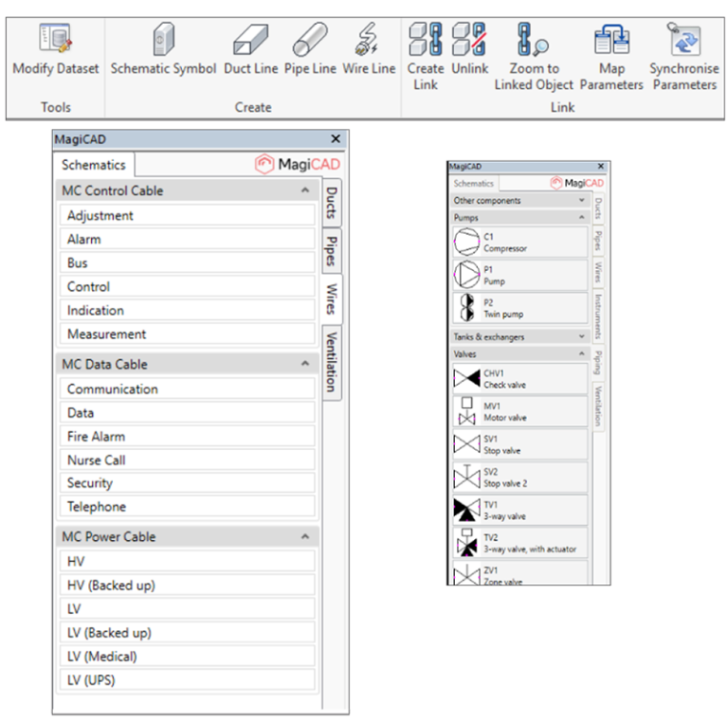Collapse the Pumps group
The image size is (728, 721).
click(x=582, y=218)
